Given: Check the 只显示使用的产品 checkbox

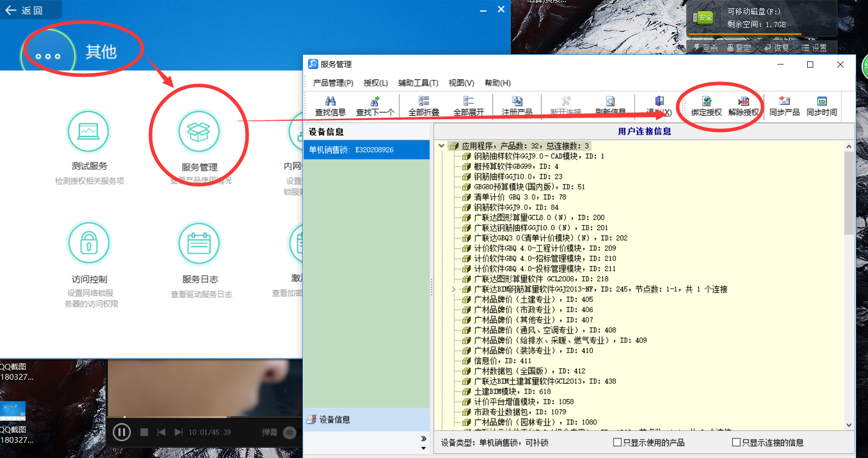Looking at the screenshot, I should click(617, 442).
